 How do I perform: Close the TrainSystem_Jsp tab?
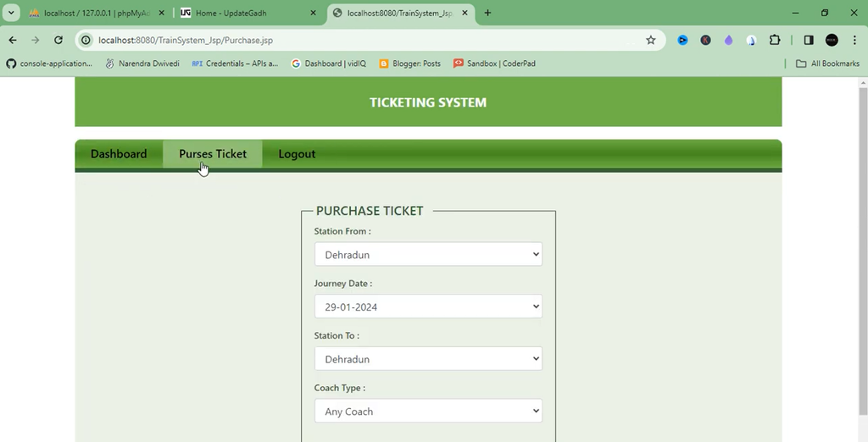465,13
